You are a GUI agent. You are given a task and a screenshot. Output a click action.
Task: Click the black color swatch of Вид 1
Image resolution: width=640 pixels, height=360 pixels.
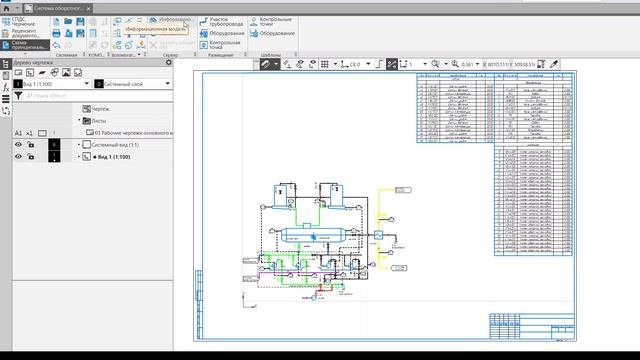(x=54, y=157)
